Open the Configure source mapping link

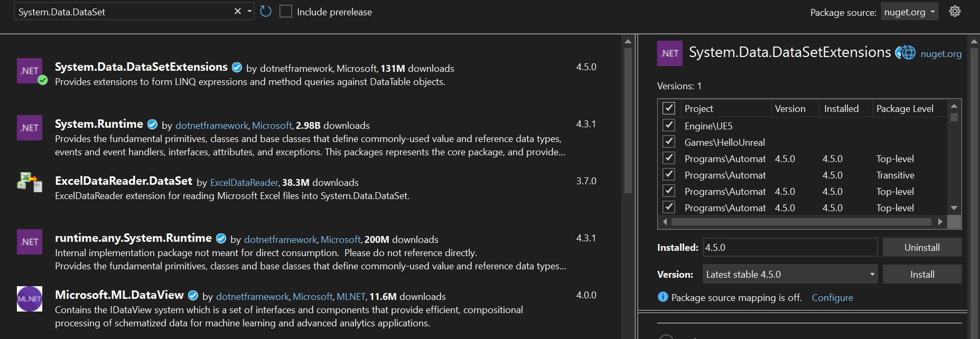click(x=832, y=298)
